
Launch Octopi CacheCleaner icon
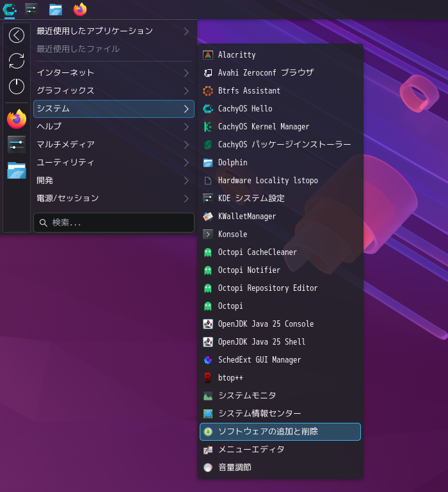(208, 252)
